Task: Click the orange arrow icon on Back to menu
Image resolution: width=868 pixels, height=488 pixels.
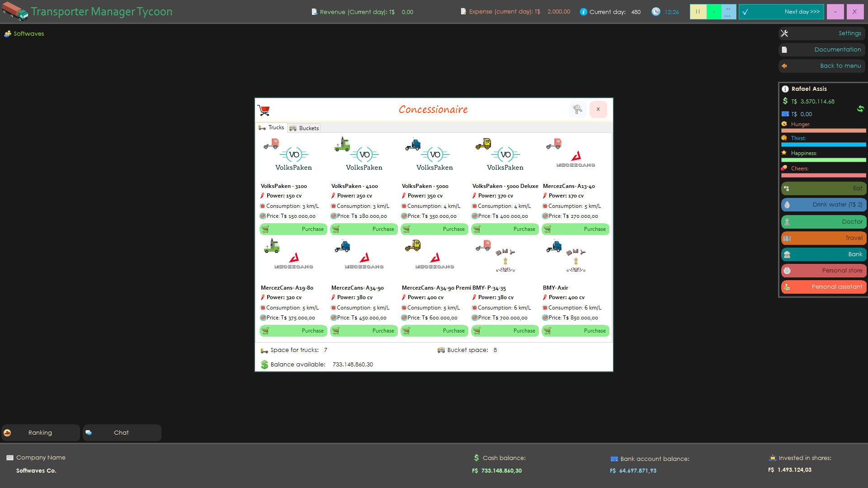Action: [x=784, y=66]
